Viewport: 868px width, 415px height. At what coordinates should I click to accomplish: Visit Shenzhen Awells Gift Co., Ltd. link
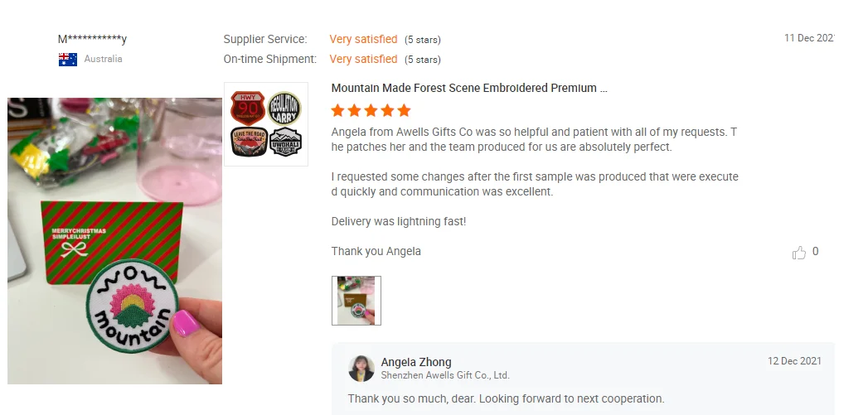445,375
